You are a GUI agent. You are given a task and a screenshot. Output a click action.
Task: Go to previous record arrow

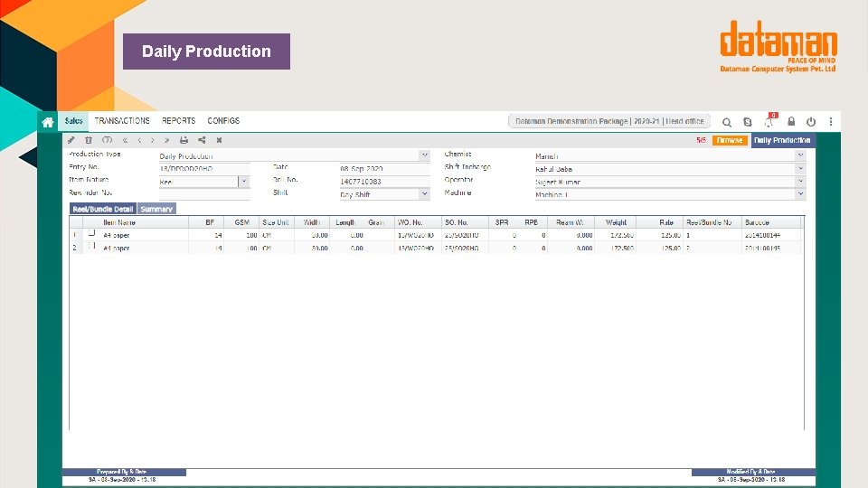point(139,141)
